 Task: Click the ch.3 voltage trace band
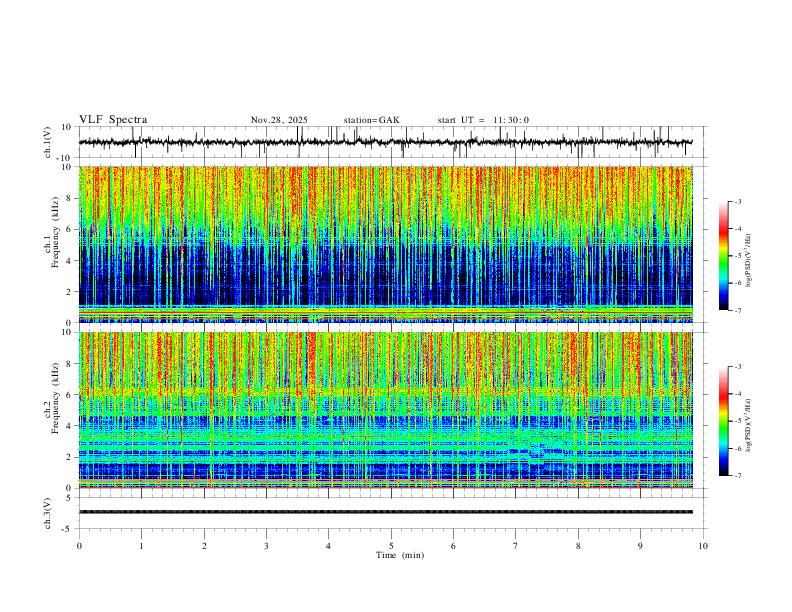385,512
